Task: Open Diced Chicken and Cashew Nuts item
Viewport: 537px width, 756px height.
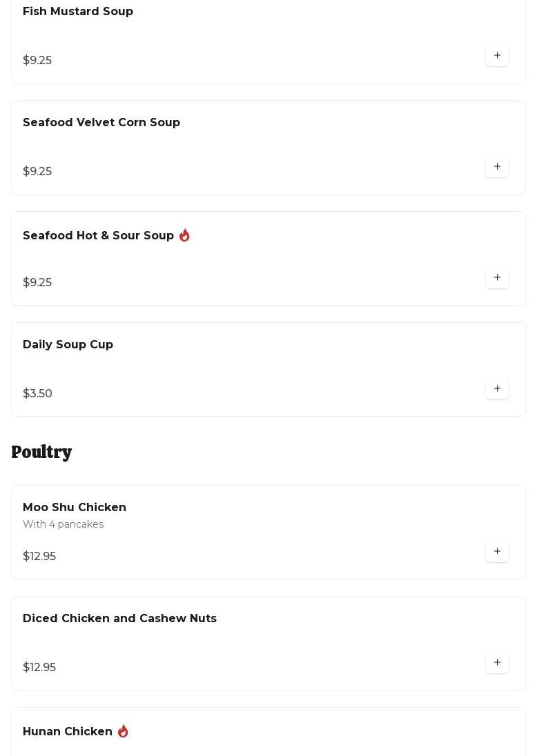Action: pyautogui.click(x=119, y=619)
